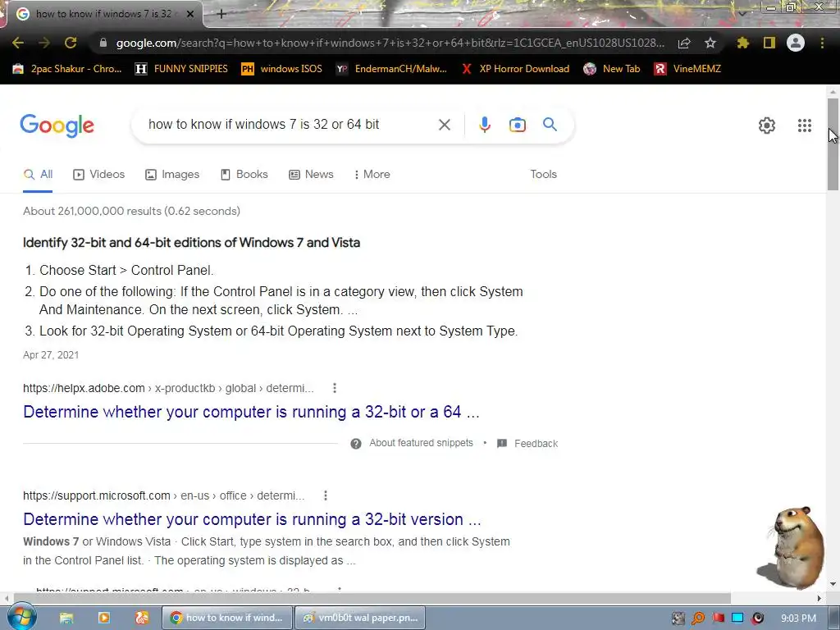Image resolution: width=840 pixels, height=630 pixels.
Task: Open the Extensions puzzle icon
Action: tap(742, 43)
